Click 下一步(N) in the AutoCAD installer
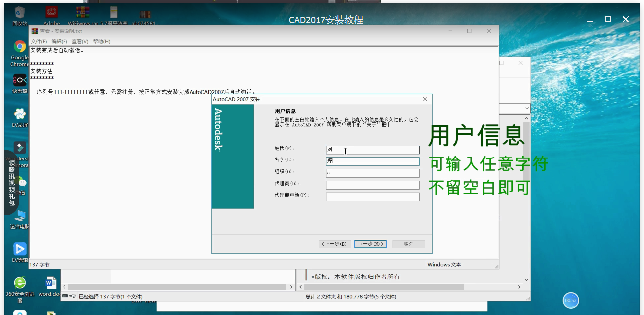Screen dimensions: 644x315 point(370,244)
